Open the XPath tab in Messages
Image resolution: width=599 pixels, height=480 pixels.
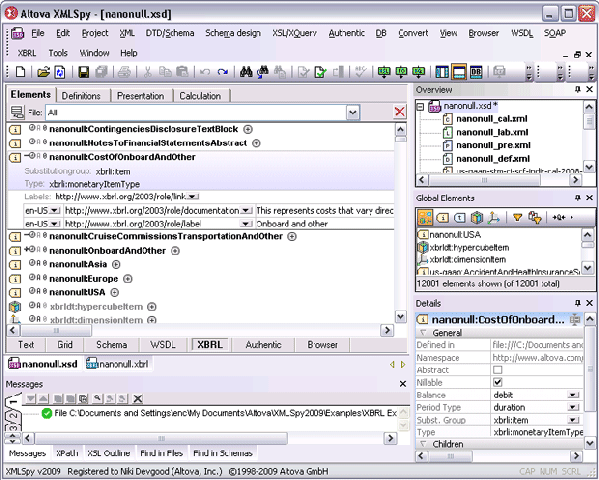pyautogui.click(x=67, y=453)
